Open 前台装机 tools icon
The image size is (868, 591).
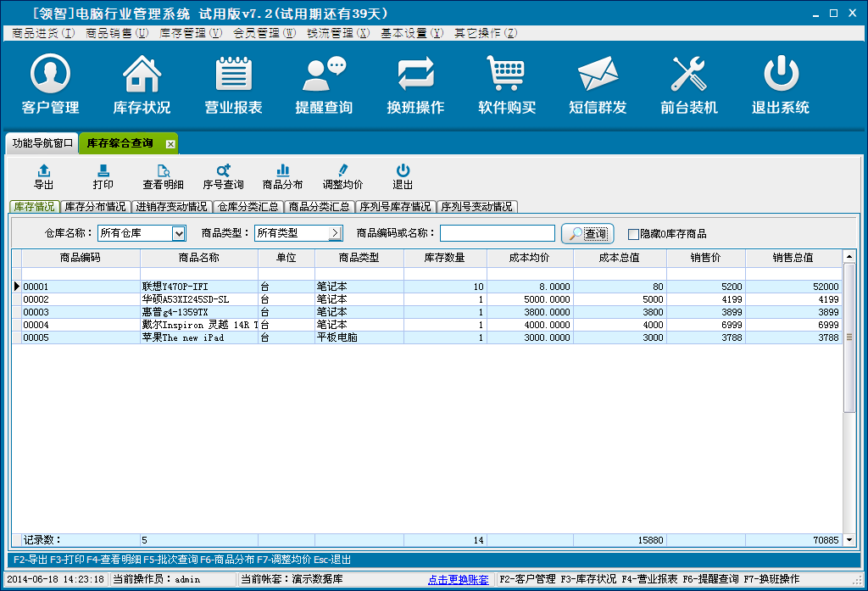(x=689, y=75)
